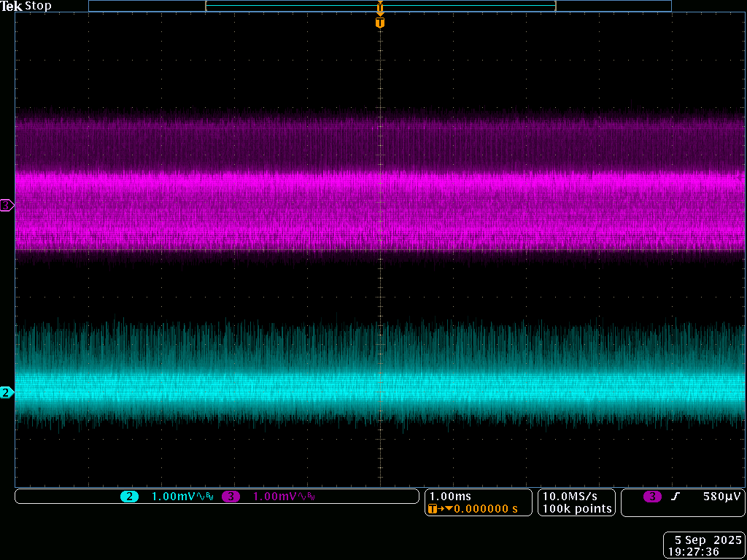Select the channel 3 ground reference marker

coord(7,206)
